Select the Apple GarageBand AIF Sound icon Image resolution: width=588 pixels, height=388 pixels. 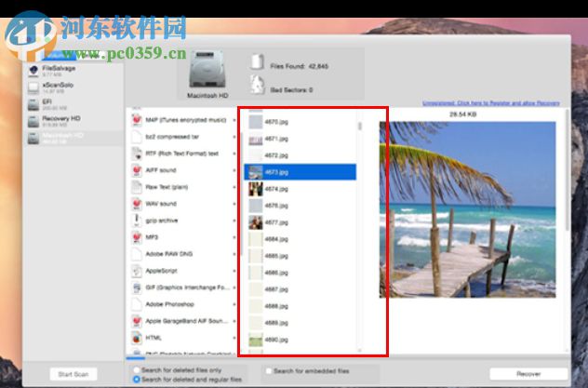tap(137, 321)
